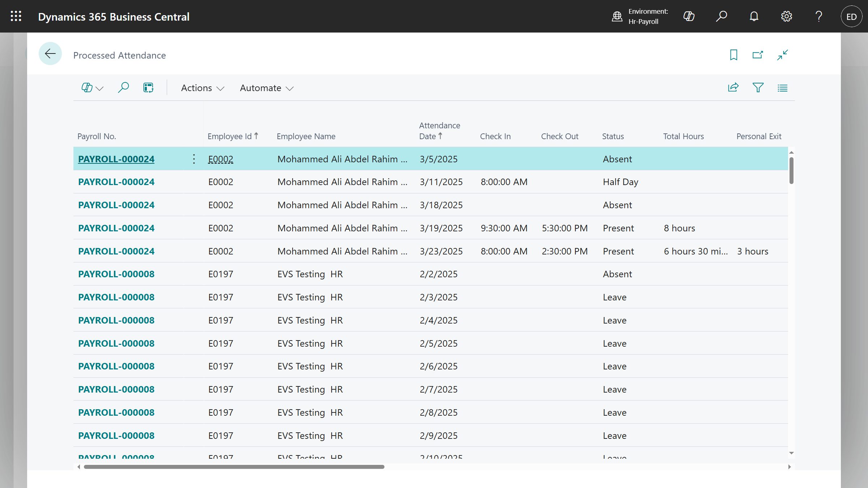Open the Analyze mode icon

tap(148, 87)
